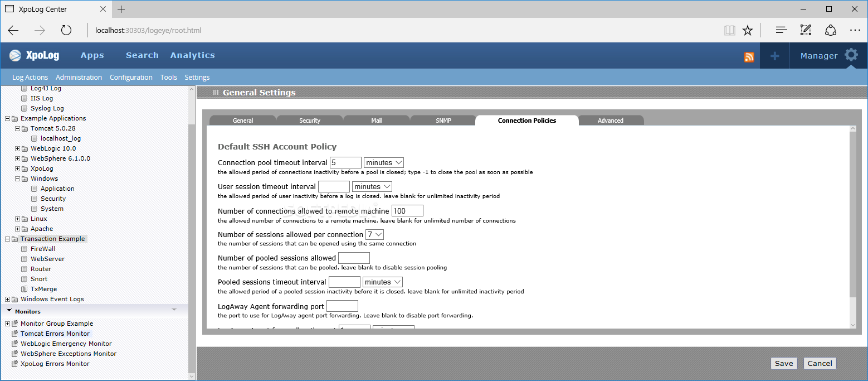Screen dimensions: 868x381
Task: Select the IIS Log file icon
Action: [x=24, y=98]
